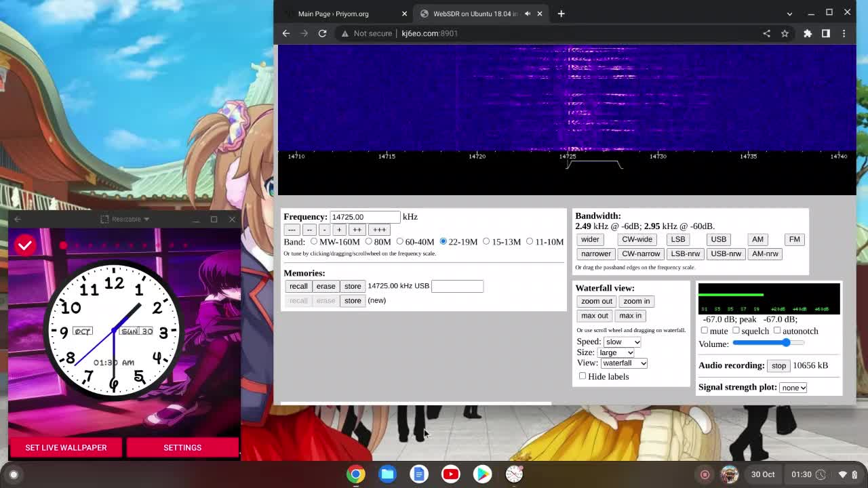Toggle Hide labels checkbox
Image resolution: width=868 pixels, height=488 pixels.
tap(583, 376)
